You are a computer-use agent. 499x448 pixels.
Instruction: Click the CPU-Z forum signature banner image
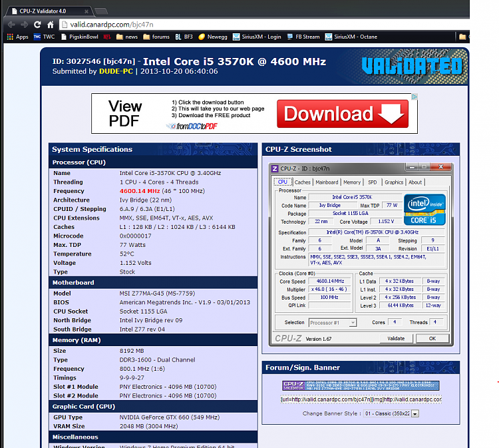[x=361, y=385]
